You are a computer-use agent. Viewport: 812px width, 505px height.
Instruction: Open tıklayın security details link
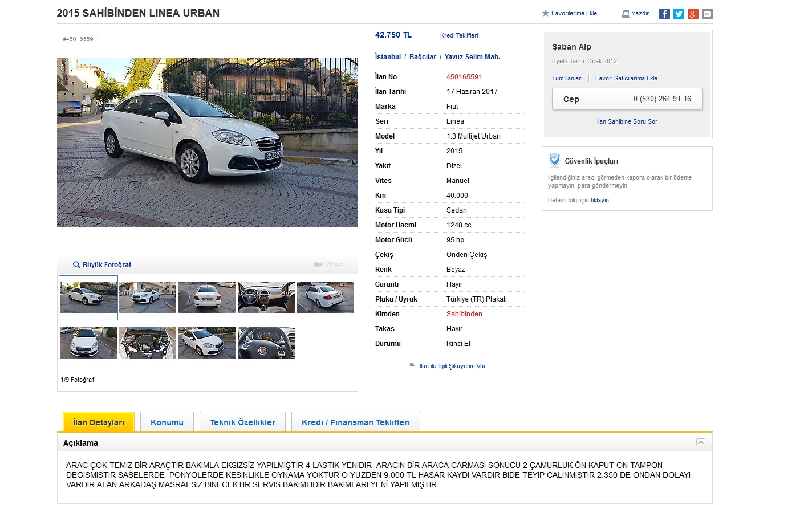point(599,200)
